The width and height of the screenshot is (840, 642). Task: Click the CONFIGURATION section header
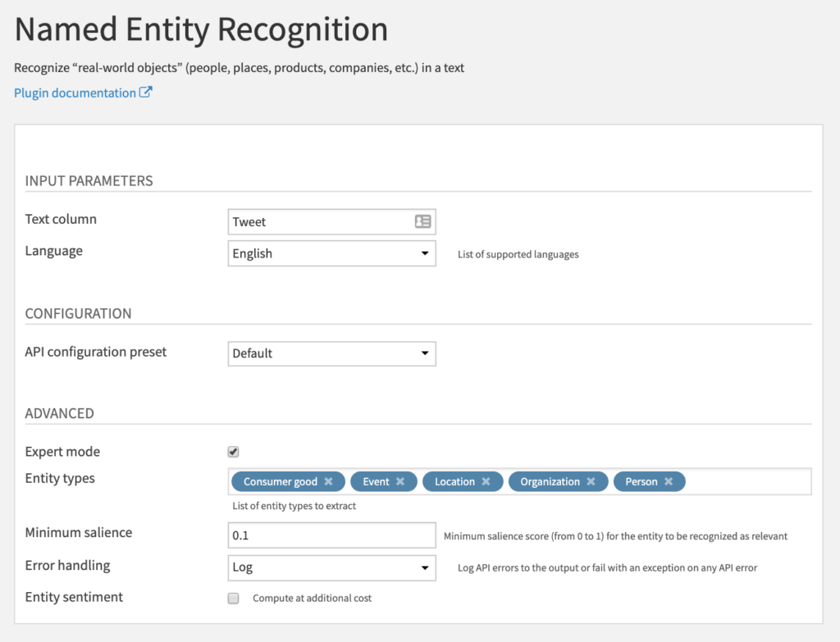[78, 313]
